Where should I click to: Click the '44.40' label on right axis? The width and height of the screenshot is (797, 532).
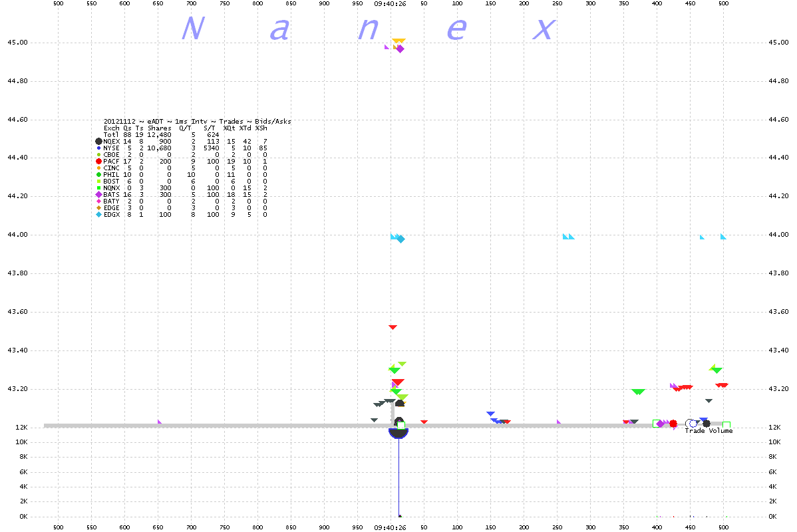778,157
